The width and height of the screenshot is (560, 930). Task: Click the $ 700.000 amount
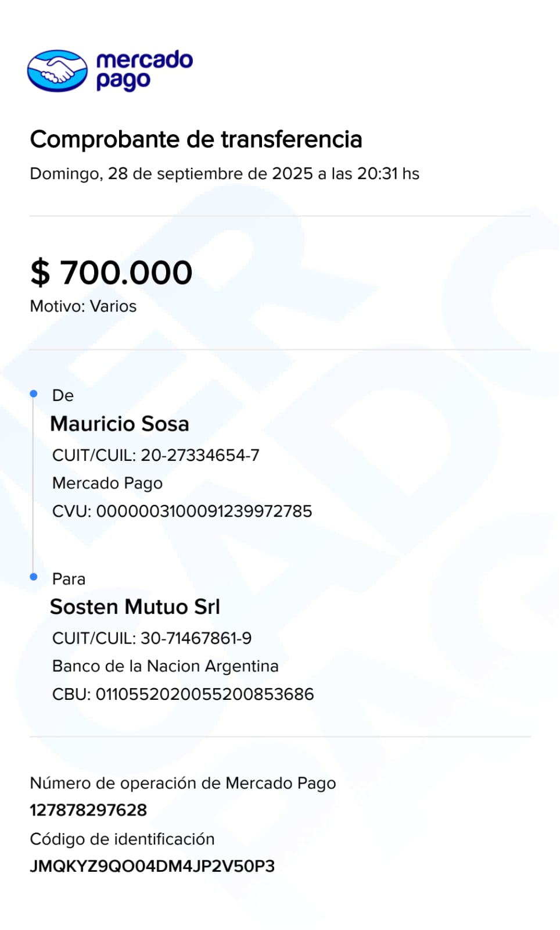tap(111, 272)
